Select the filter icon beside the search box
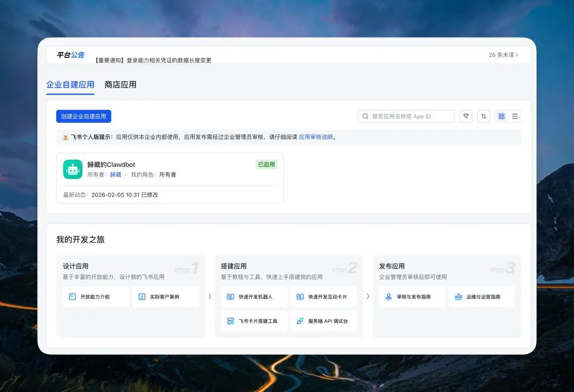 (x=466, y=116)
